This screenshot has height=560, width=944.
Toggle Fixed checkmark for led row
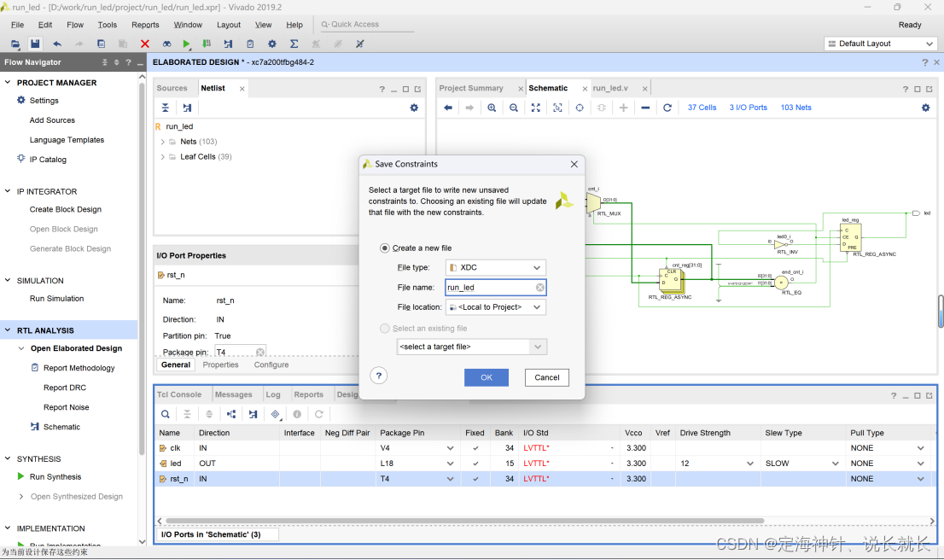pyautogui.click(x=475, y=464)
